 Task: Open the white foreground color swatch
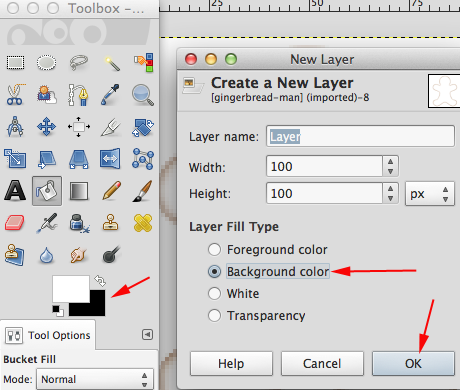tap(71, 289)
